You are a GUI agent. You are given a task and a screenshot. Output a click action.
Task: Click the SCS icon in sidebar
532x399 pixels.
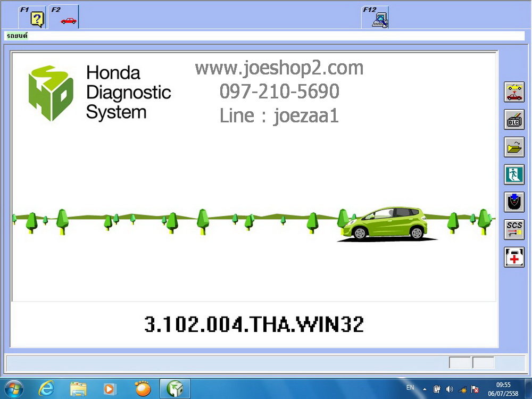pyautogui.click(x=514, y=229)
